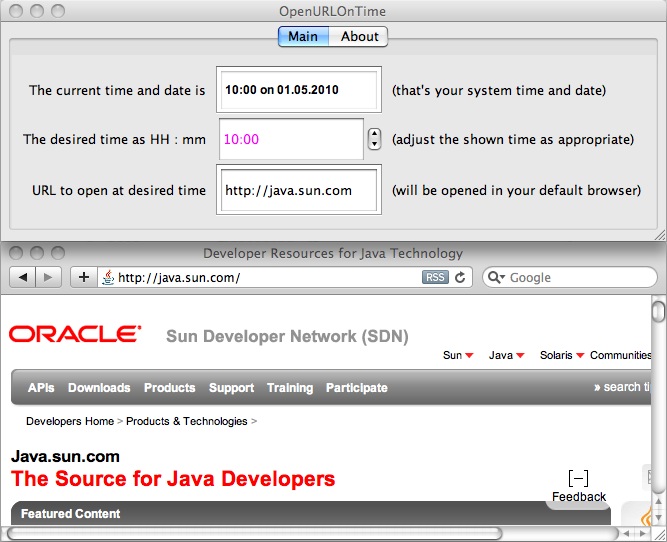Viewport: 667px width, 542px height.
Task: Click the RSS feed badge
Action: click(435, 278)
